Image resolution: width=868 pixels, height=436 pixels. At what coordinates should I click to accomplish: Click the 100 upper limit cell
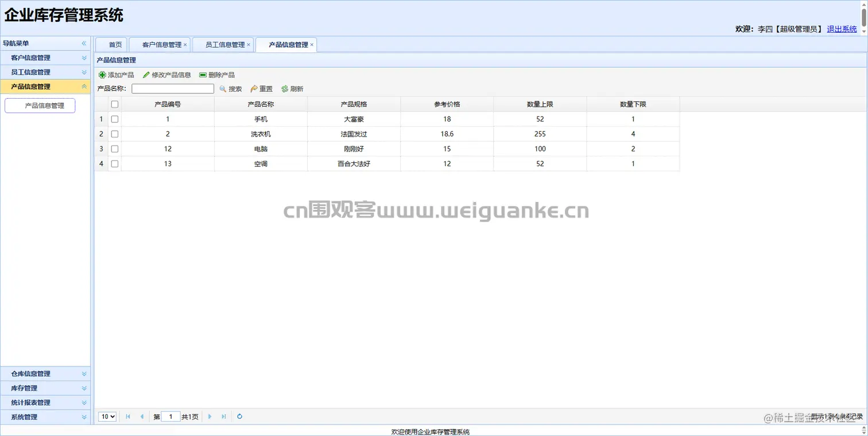(540, 149)
